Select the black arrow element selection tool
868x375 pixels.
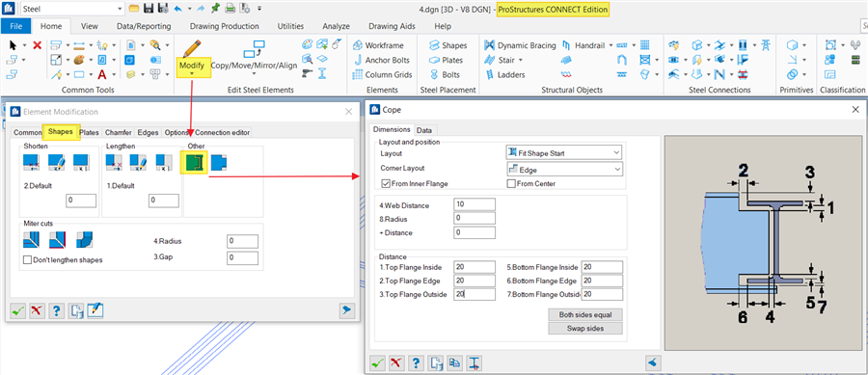tap(14, 45)
